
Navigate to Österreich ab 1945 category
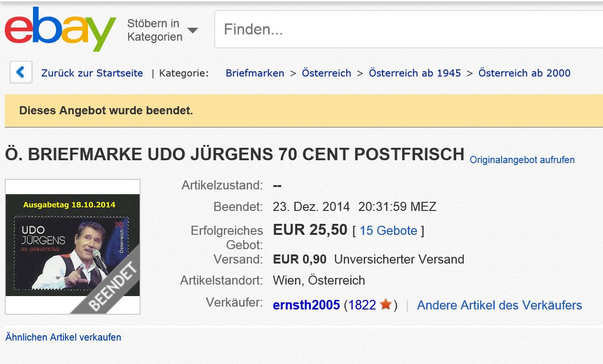[x=415, y=73]
